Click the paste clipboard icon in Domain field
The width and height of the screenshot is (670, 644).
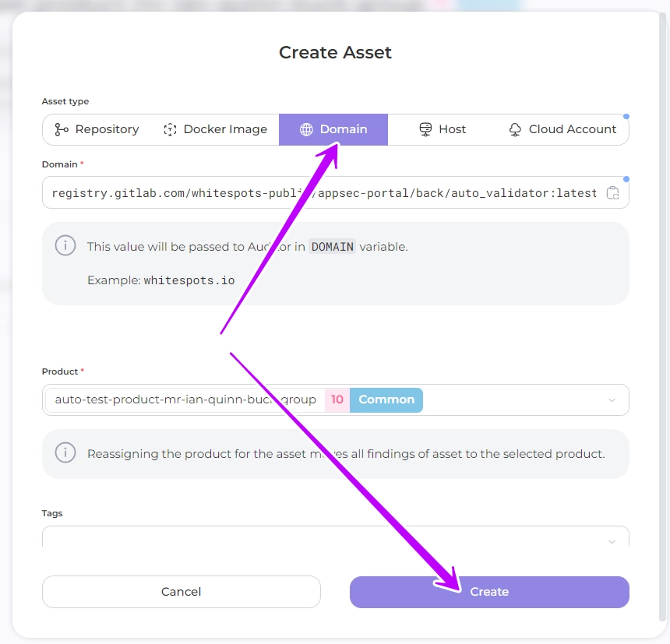point(613,193)
